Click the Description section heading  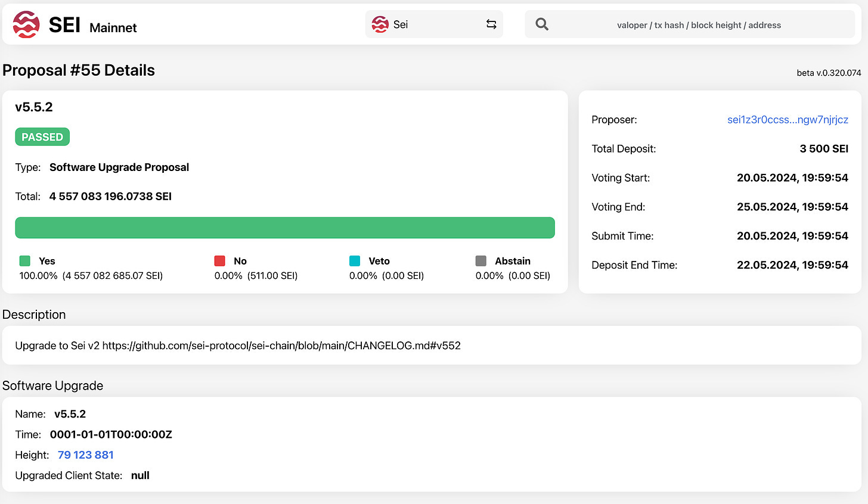pos(34,315)
